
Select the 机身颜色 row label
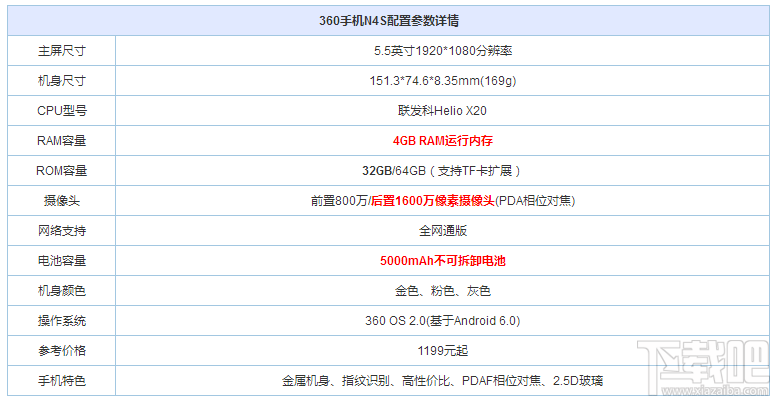61,291
